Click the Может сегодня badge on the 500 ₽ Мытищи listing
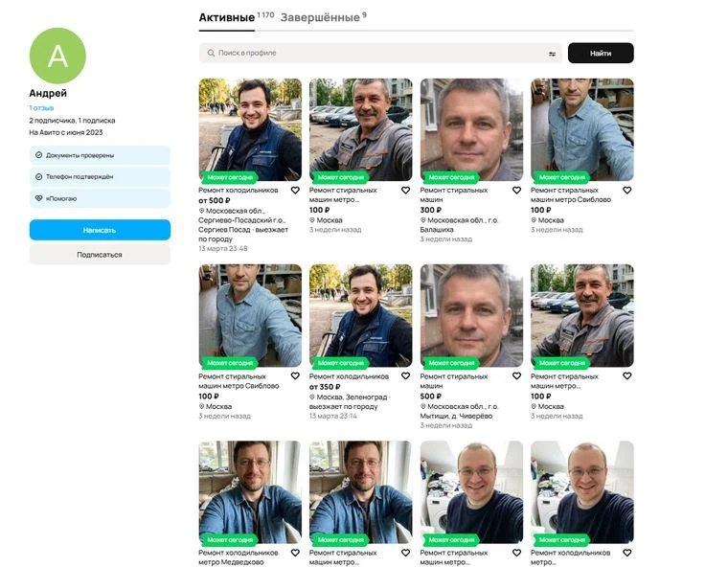728x567 pixels. point(451,363)
